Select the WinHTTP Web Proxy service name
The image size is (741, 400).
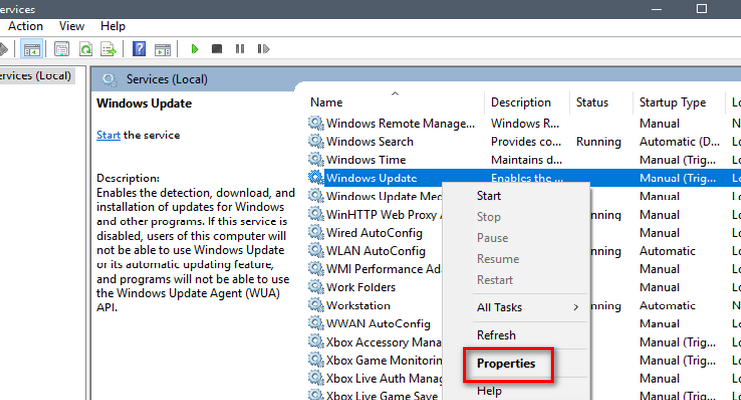[x=384, y=215]
